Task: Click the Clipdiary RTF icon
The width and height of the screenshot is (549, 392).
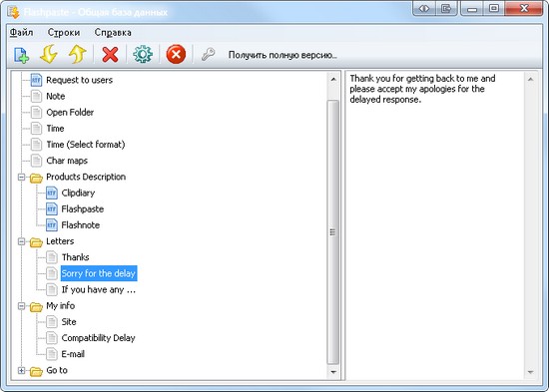Action: point(52,193)
